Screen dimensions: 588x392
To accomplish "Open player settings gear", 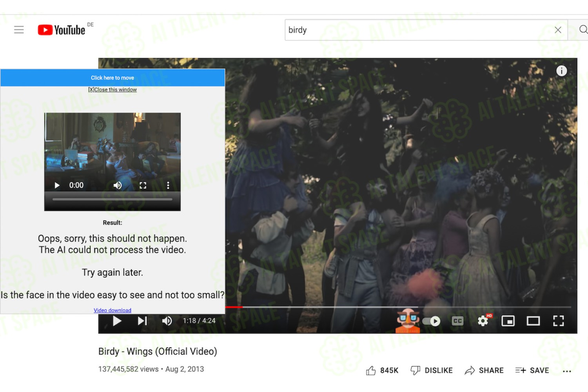I will pyautogui.click(x=483, y=321).
